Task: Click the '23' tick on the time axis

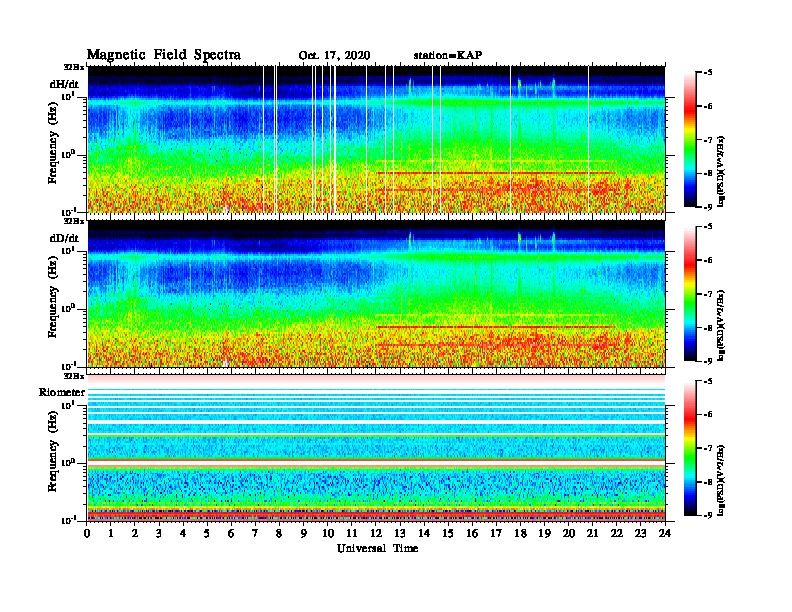Action: pyautogui.click(x=640, y=533)
